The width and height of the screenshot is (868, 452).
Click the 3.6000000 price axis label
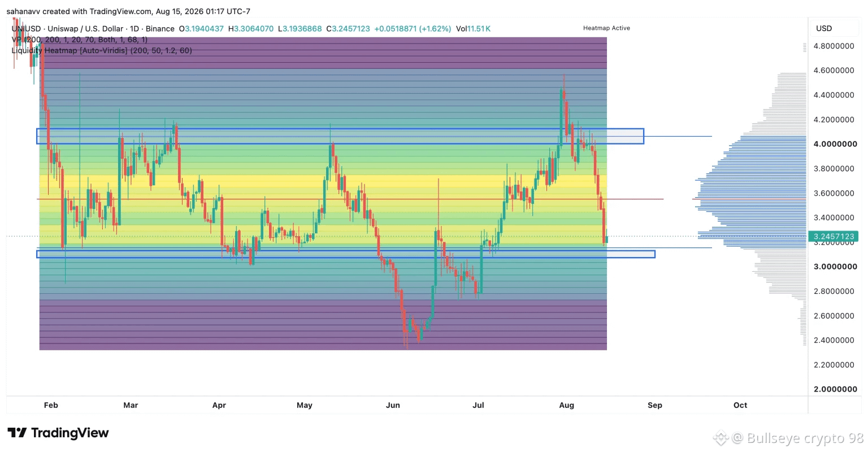point(834,193)
